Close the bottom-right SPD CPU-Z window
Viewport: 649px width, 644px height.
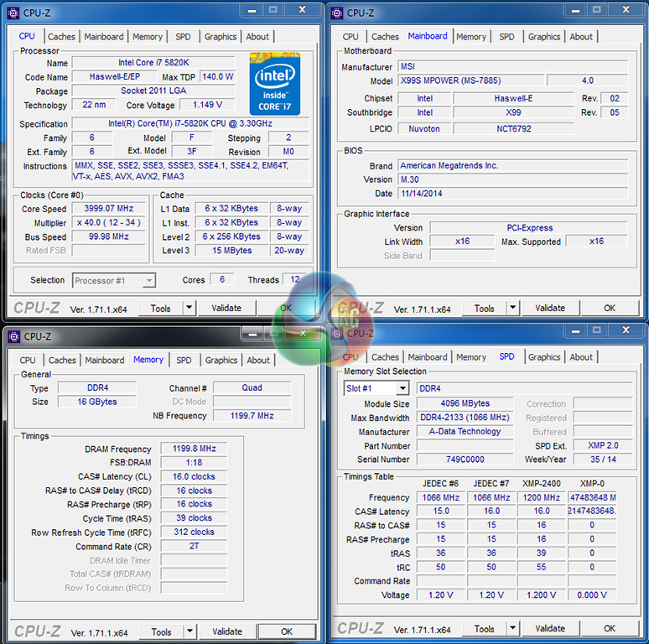625,331
